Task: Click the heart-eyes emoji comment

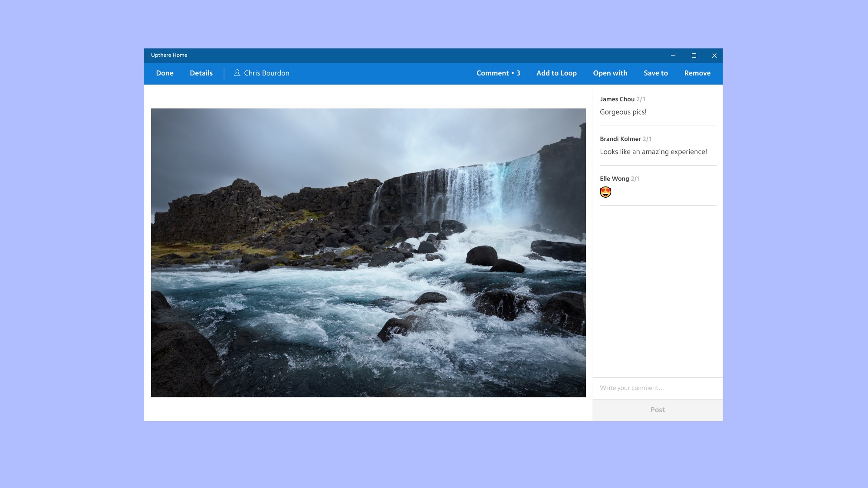Action: click(605, 192)
